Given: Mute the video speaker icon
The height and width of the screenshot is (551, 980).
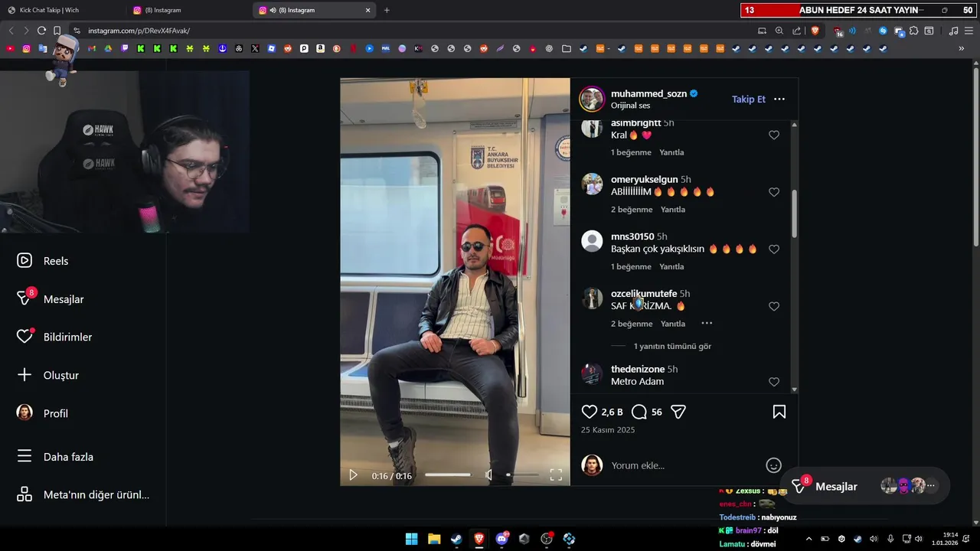Looking at the screenshot, I should [489, 475].
